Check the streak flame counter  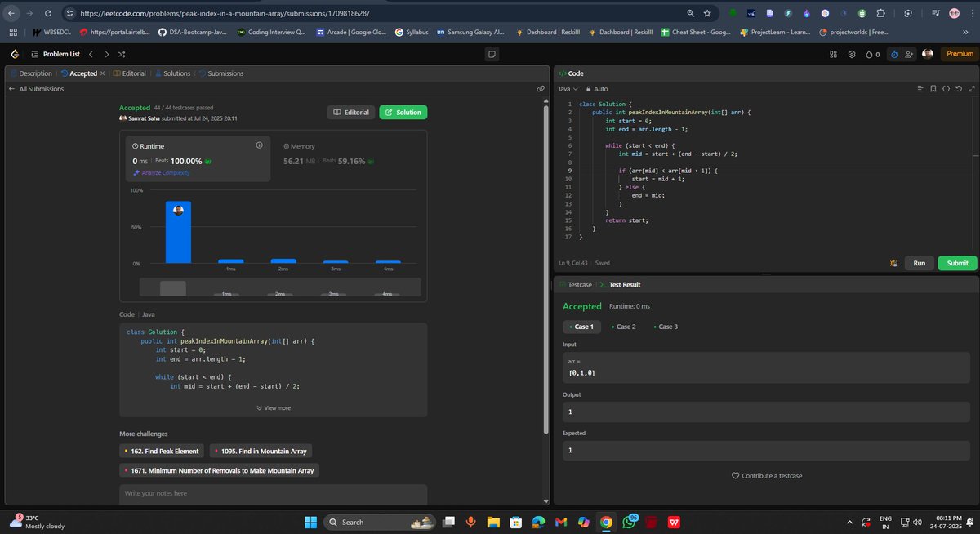[873, 54]
